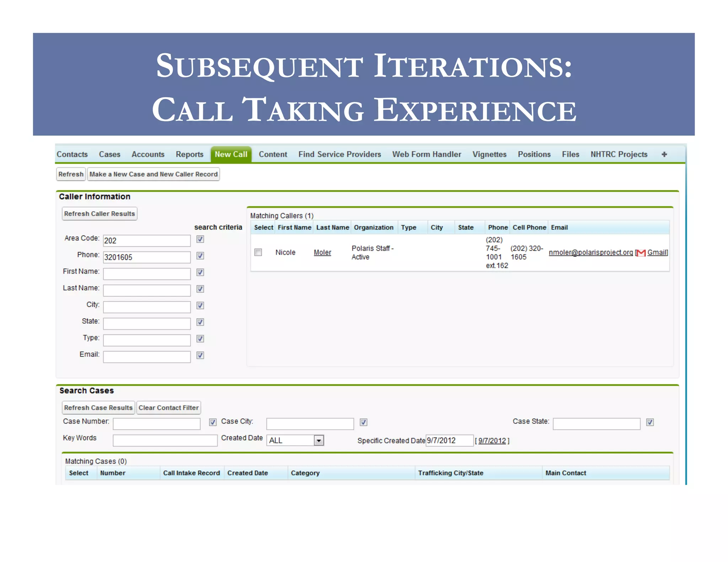Click the nmoler@polarisproject.org email link

coord(591,252)
